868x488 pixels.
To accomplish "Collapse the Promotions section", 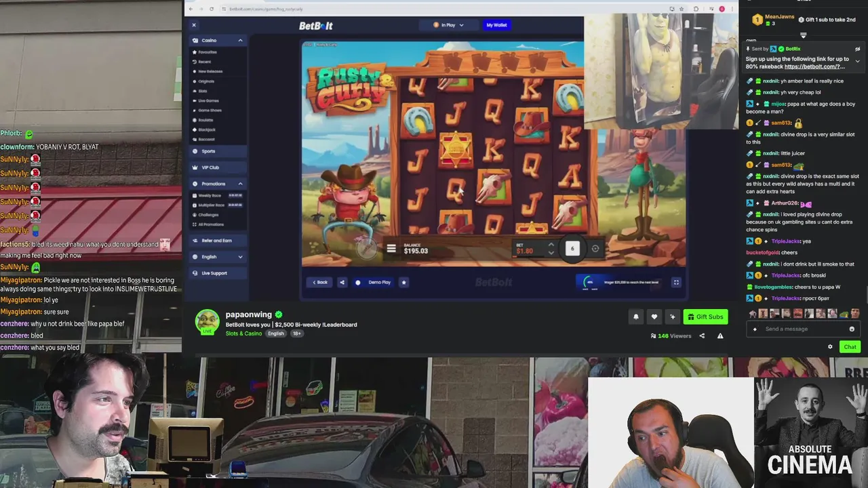I will coord(240,184).
